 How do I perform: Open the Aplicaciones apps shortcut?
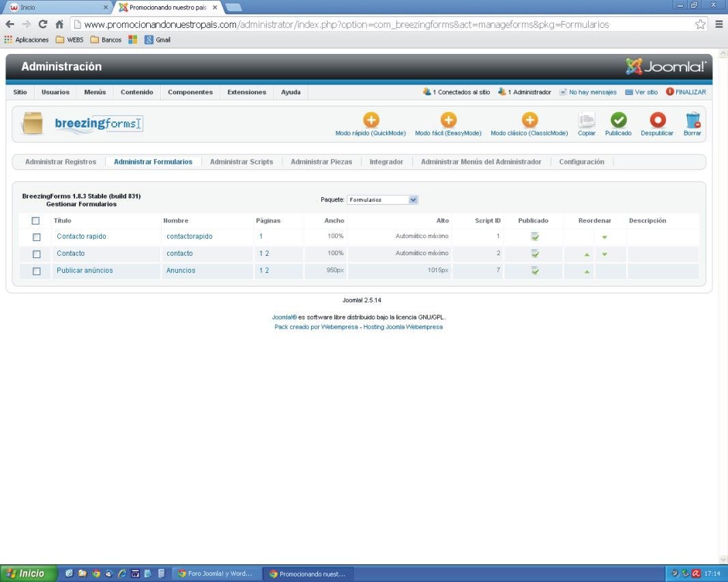pyautogui.click(x=27, y=40)
